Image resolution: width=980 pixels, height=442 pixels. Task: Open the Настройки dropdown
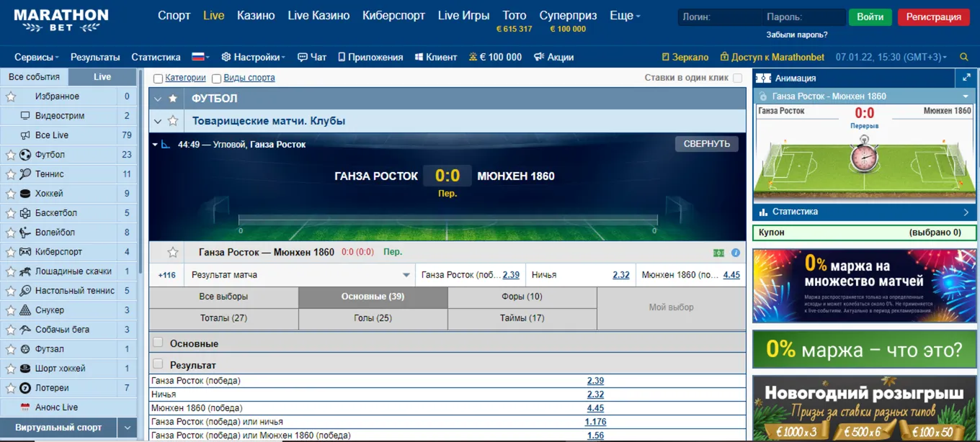click(x=253, y=57)
